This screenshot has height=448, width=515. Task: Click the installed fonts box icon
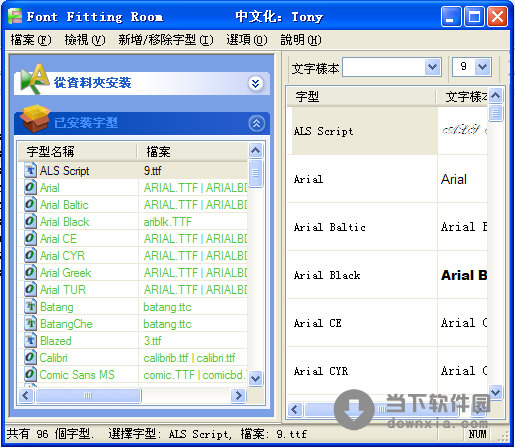tap(35, 118)
